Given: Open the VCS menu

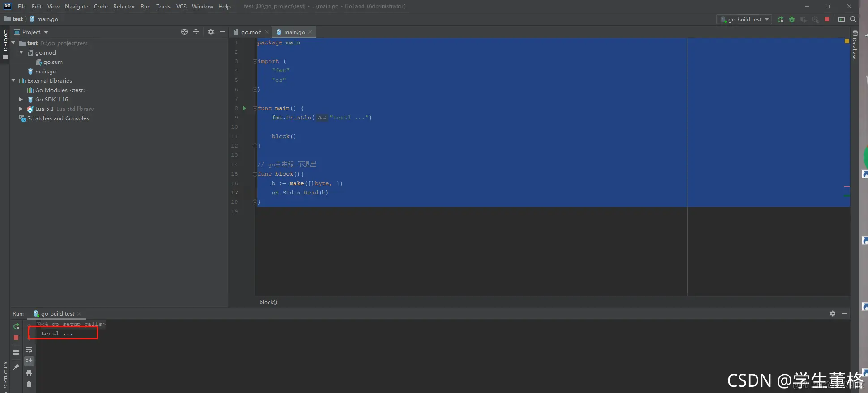Looking at the screenshot, I should click(x=181, y=6).
